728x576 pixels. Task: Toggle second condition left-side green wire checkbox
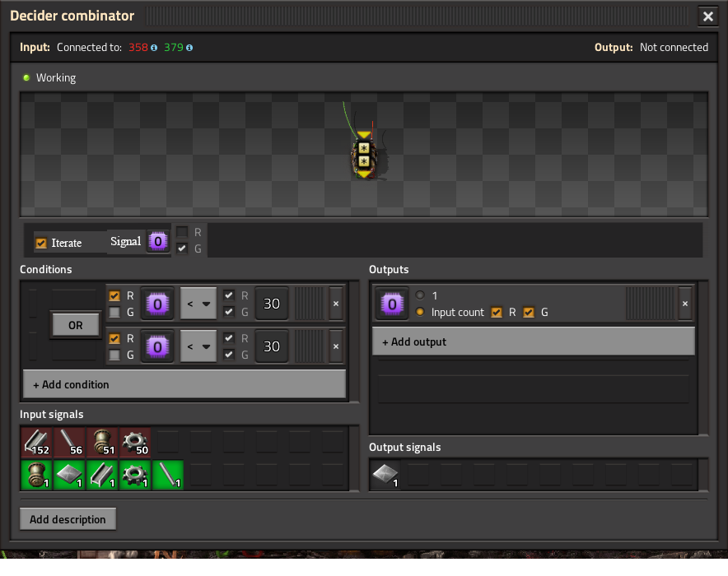tap(114, 355)
